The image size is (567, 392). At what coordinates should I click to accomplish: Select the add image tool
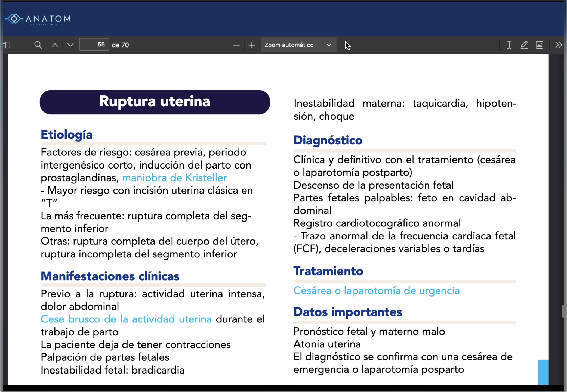click(539, 45)
